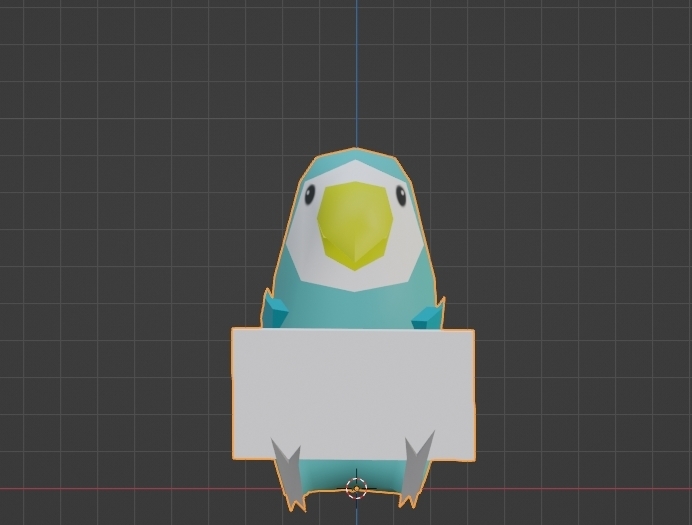
Task: Click the gray foot on the left
Action: [x=290, y=474]
